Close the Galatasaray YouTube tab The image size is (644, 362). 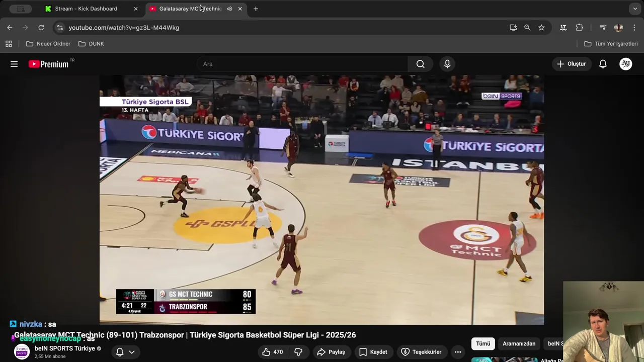[x=240, y=9]
